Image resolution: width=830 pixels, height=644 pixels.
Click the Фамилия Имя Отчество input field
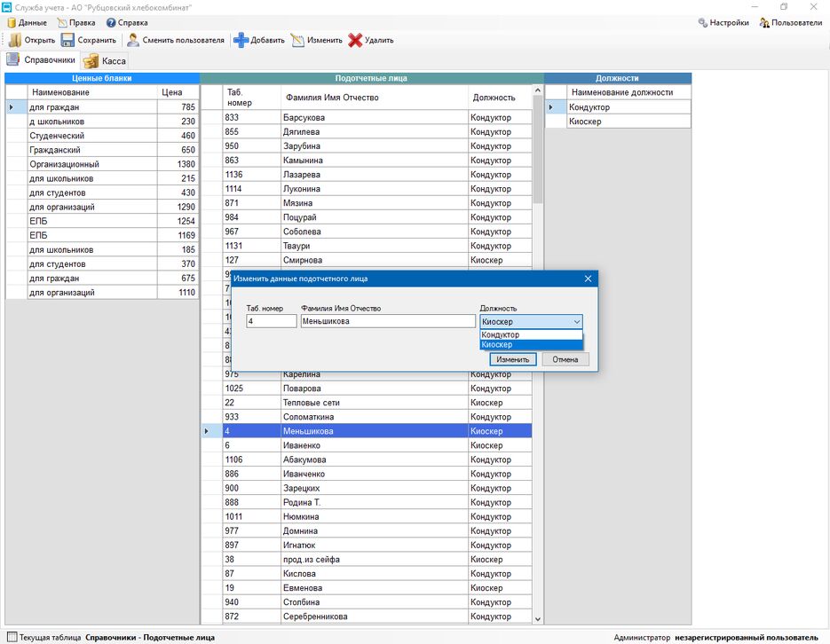pos(388,321)
